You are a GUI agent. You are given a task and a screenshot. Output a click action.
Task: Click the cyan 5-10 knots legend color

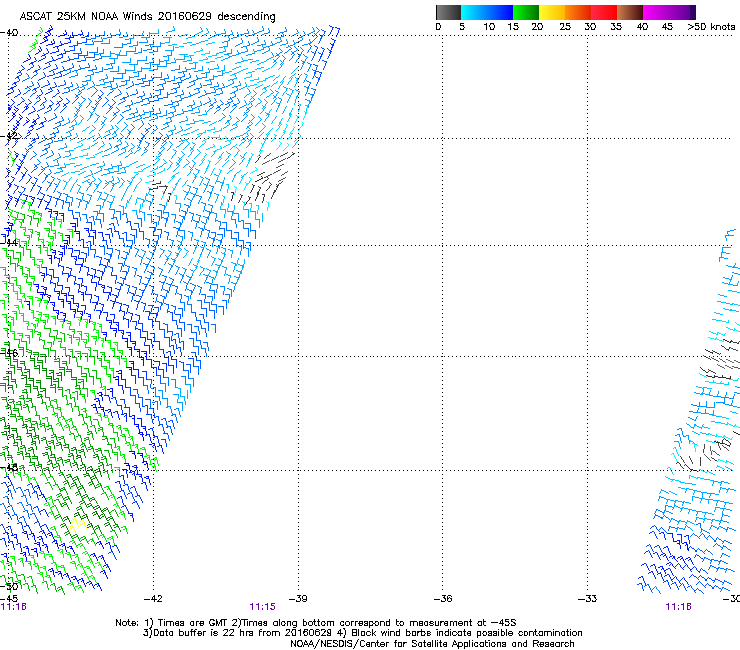pos(474,12)
